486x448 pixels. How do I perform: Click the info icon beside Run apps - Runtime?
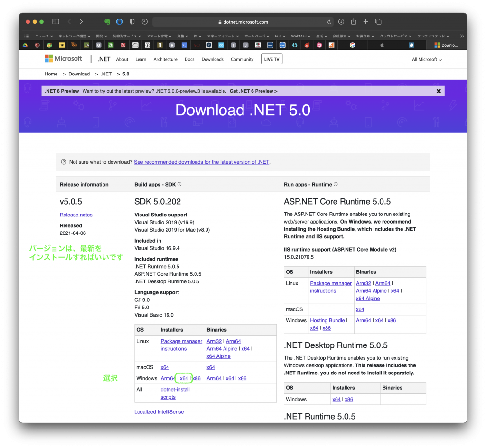(x=336, y=184)
